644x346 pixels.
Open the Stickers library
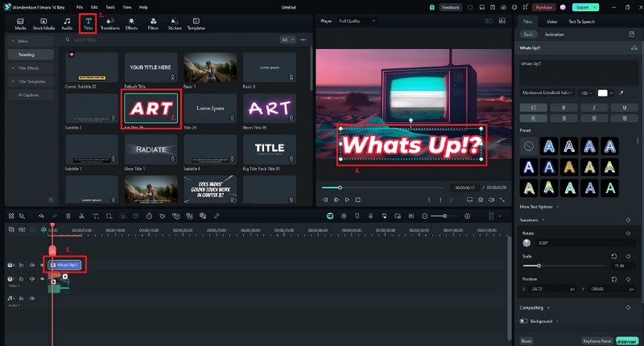[175, 23]
